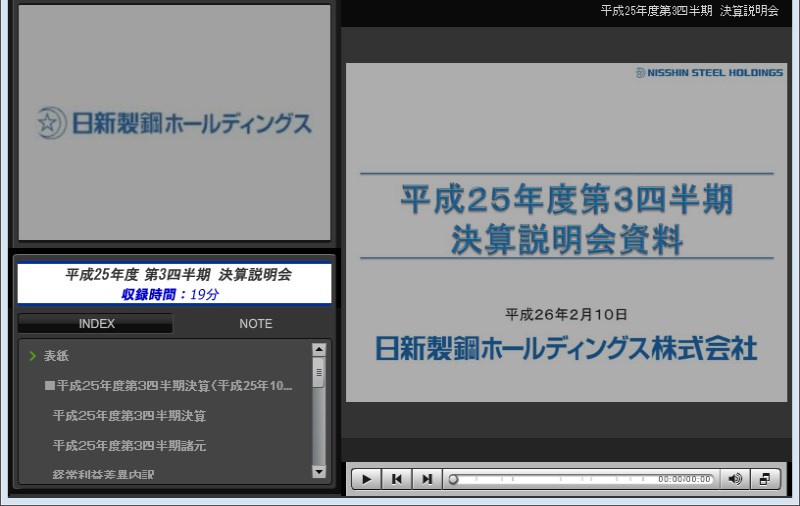Viewport: 800px width, 506px height.
Task: Click the 00:00/00:00 time display
Action: pos(684,479)
